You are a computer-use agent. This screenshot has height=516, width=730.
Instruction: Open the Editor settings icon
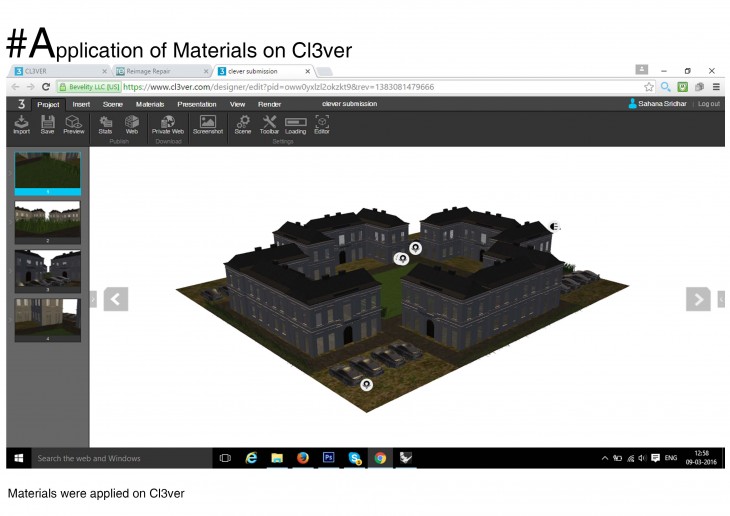pos(322,123)
